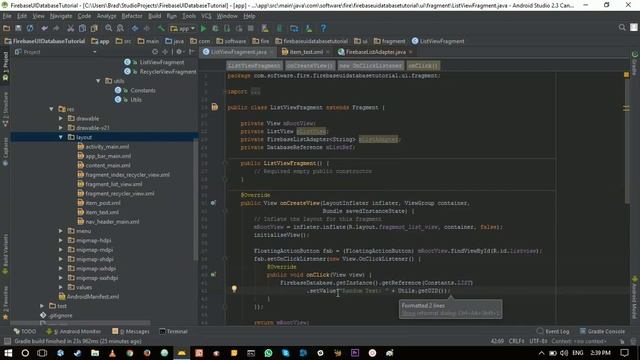Open the Navigate menu
Viewport: 640px width, 360px height.
coord(61,16)
